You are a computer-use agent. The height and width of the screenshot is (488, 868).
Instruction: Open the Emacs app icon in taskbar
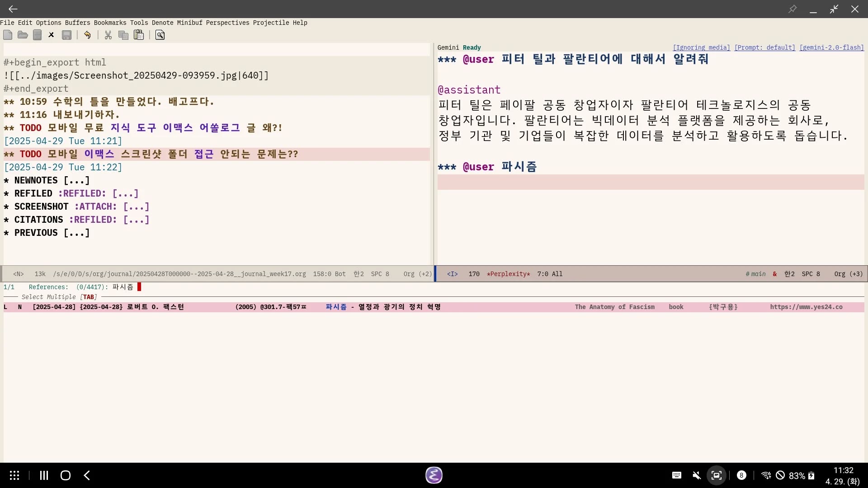click(x=434, y=475)
